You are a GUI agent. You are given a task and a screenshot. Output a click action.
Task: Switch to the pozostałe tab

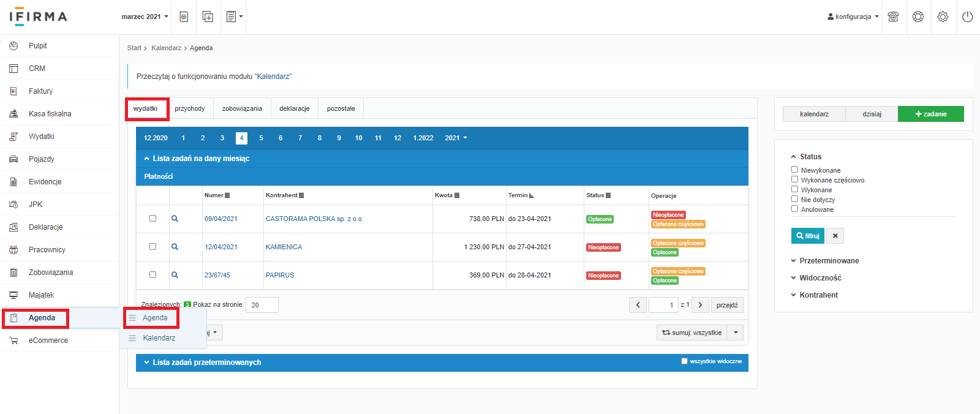[x=341, y=108]
